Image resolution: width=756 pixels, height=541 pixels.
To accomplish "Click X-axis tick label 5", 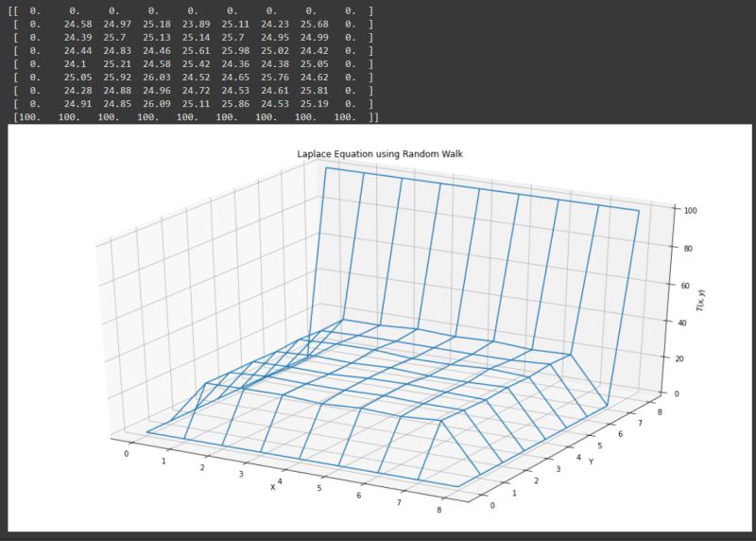I will point(319,488).
